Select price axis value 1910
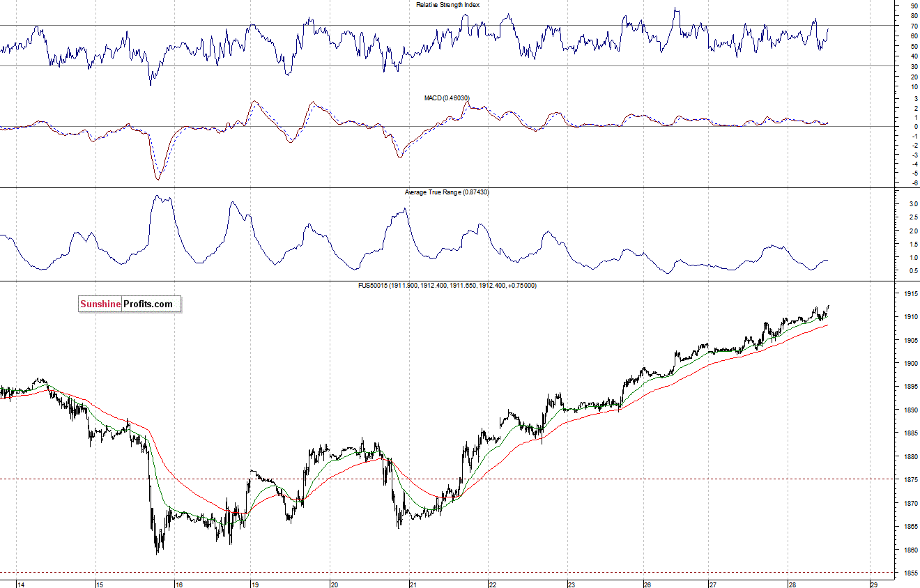This screenshot has height=588, width=920. 911,317
